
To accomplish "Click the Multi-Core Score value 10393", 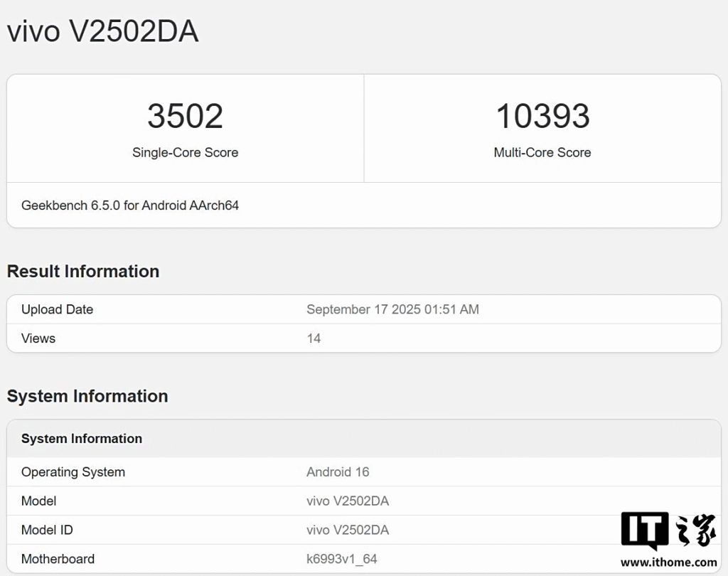I will 542,116.
